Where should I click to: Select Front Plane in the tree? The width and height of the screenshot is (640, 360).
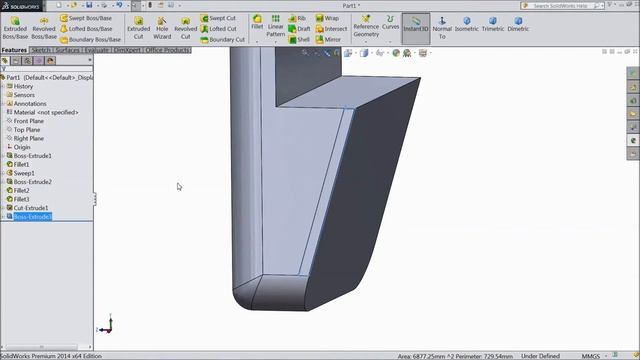click(x=29, y=121)
